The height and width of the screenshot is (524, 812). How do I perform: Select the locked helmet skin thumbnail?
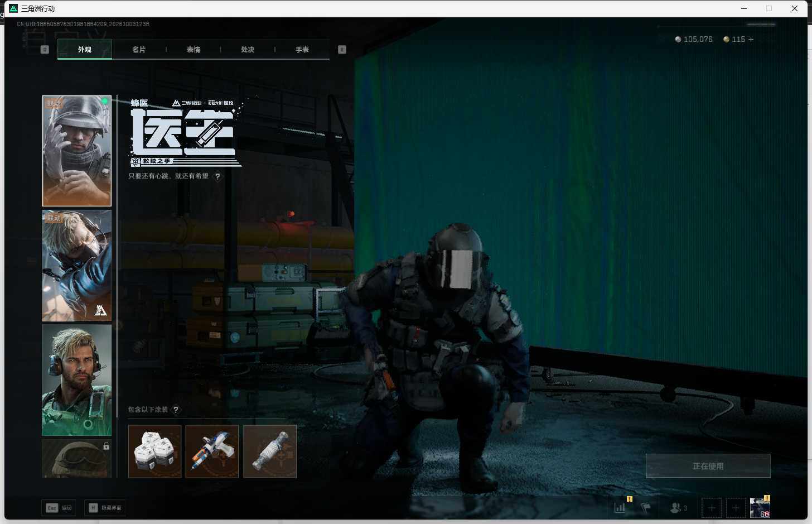(77, 458)
